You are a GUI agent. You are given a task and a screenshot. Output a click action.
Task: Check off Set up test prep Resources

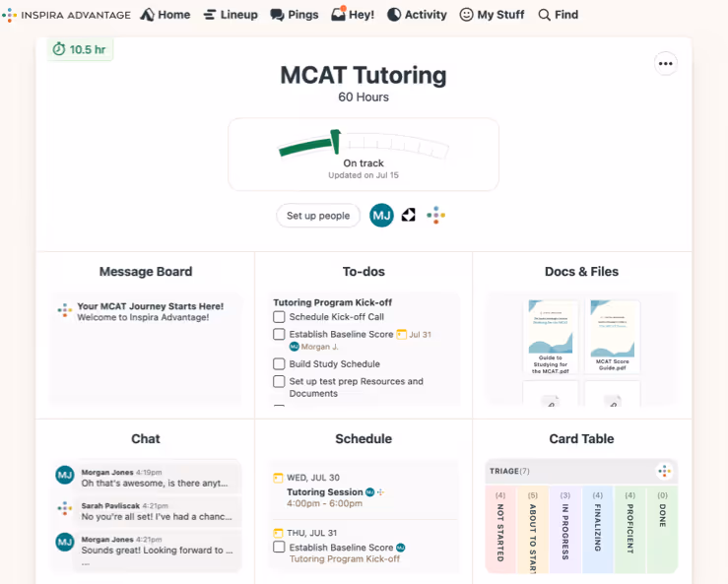pyautogui.click(x=279, y=381)
